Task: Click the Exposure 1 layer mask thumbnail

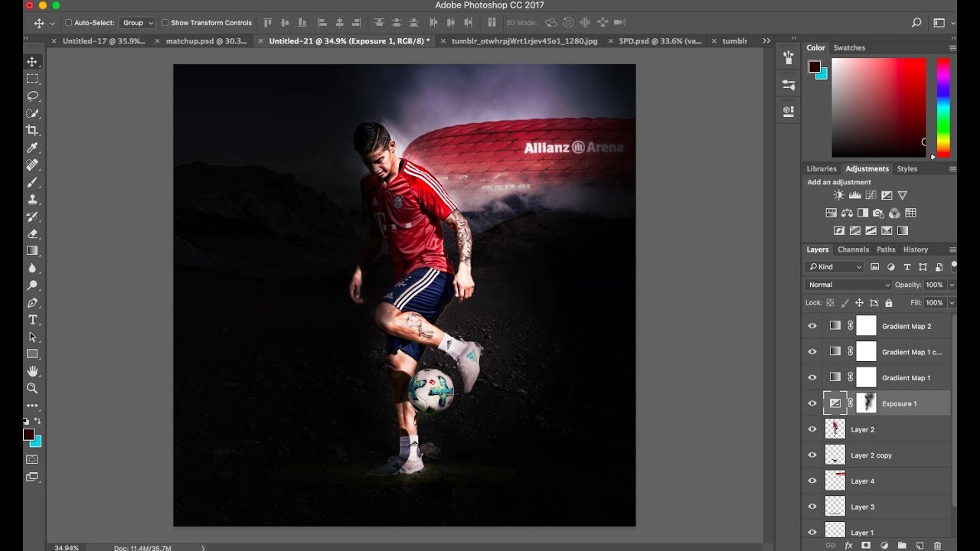Action: (866, 403)
